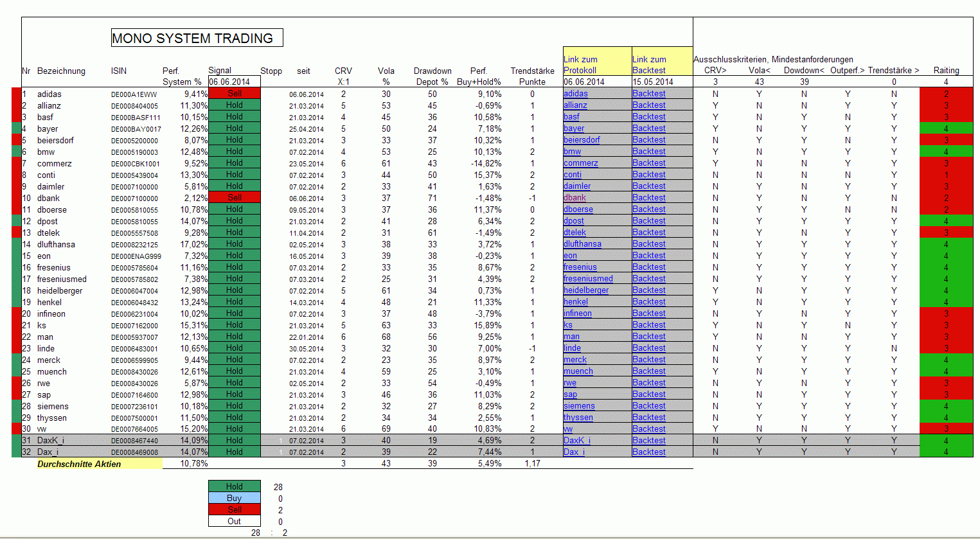Click the rating cell in the conti row
The height and width of the screenshot is (539, 980).
click(946, 175)
